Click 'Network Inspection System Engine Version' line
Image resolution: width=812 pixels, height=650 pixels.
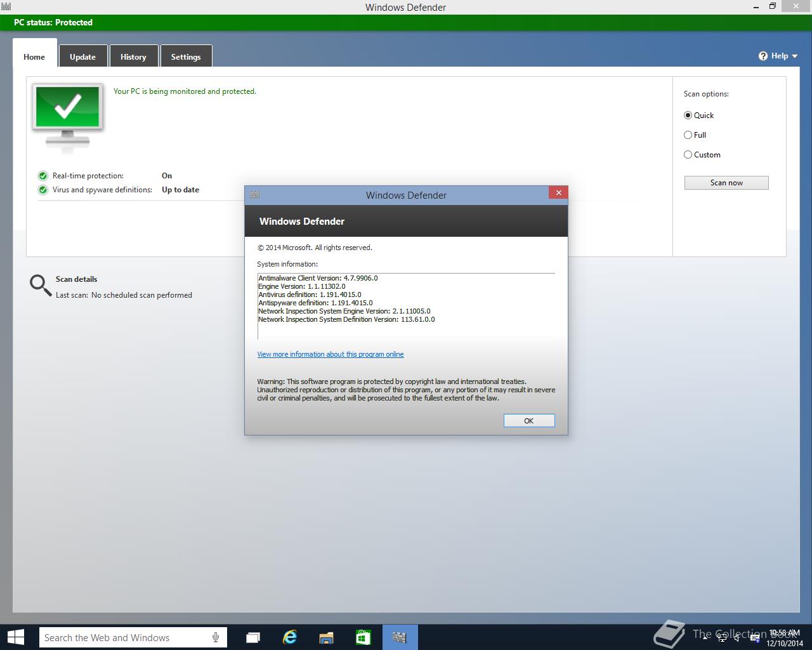344,311
